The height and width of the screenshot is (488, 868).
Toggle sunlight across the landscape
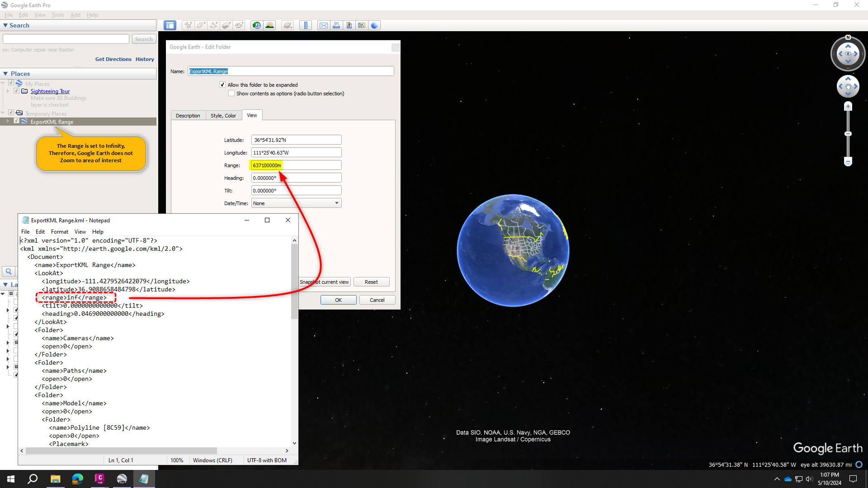tap(270, 25)
